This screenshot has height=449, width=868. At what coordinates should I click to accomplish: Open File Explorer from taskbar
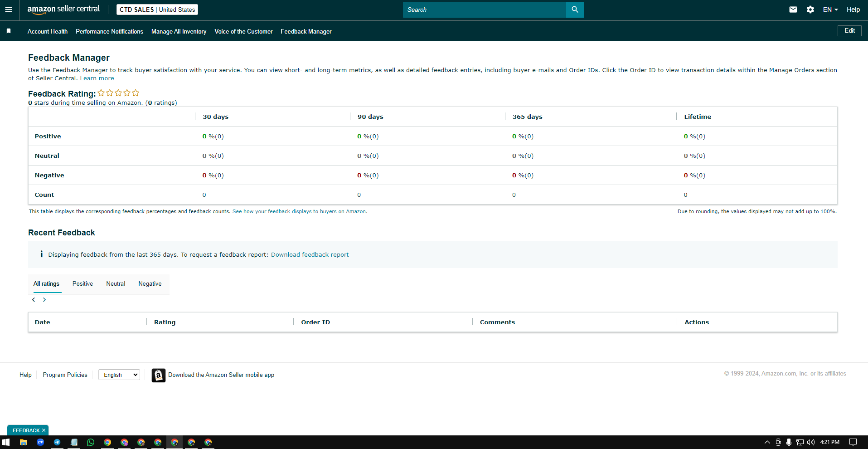24,442
